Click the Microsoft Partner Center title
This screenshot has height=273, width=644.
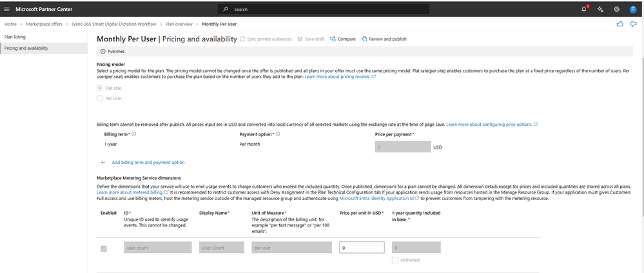tap(44, 9)
